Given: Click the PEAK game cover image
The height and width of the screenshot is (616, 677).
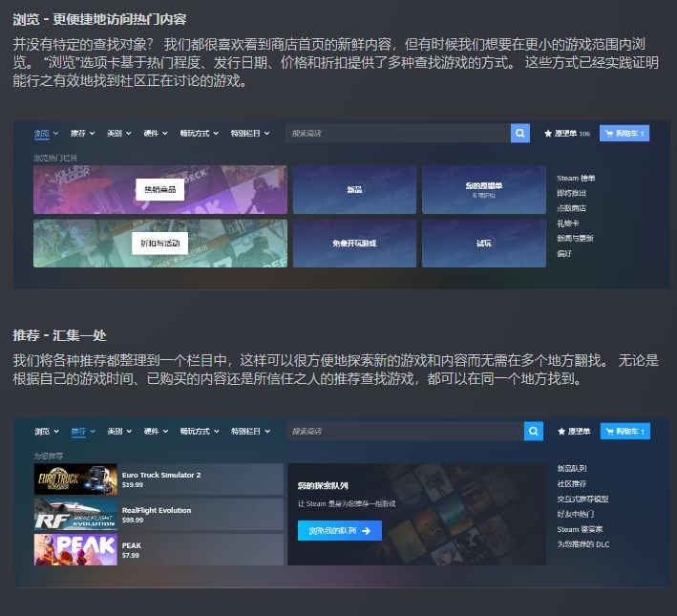Looking at the screenshot, I should (76, 549).
